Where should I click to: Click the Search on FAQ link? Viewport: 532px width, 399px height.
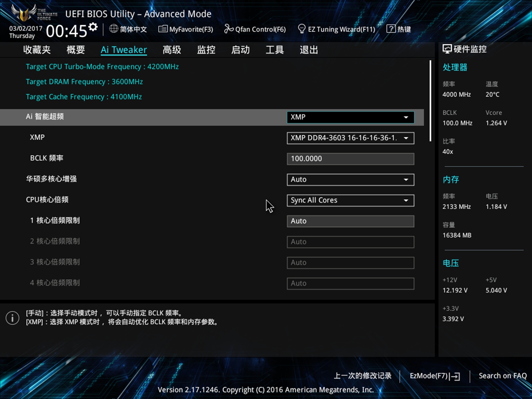pyautogui.click(x=503, y=376)
